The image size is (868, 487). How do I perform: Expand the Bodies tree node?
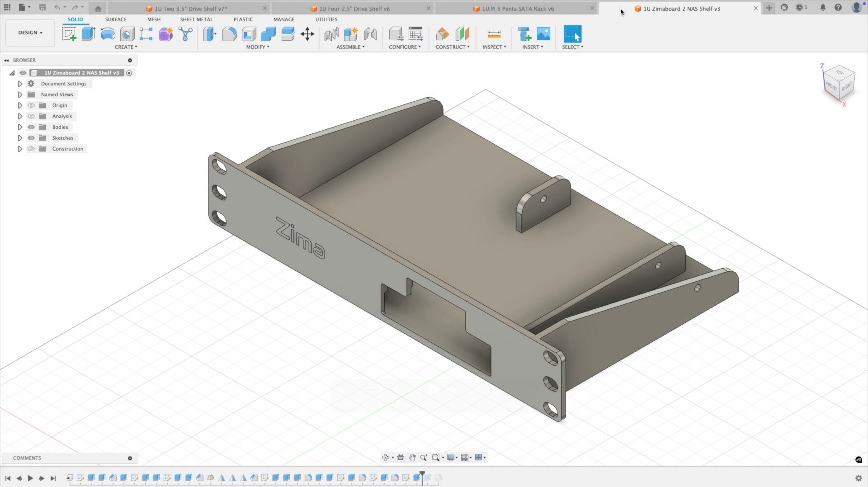coord(20,127)
